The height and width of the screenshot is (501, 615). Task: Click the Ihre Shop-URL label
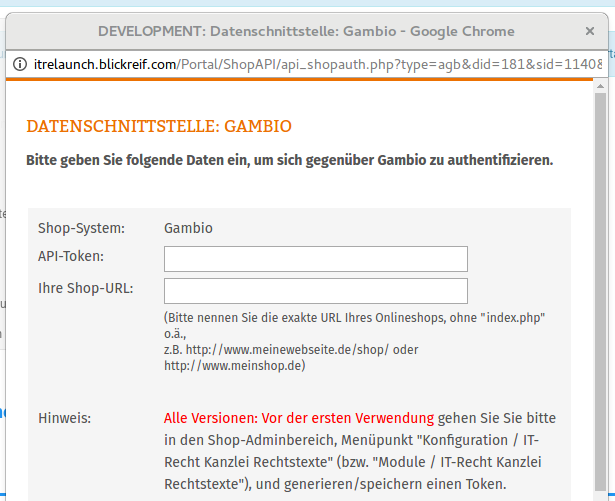pyautogui.click(x=86, y=289)
